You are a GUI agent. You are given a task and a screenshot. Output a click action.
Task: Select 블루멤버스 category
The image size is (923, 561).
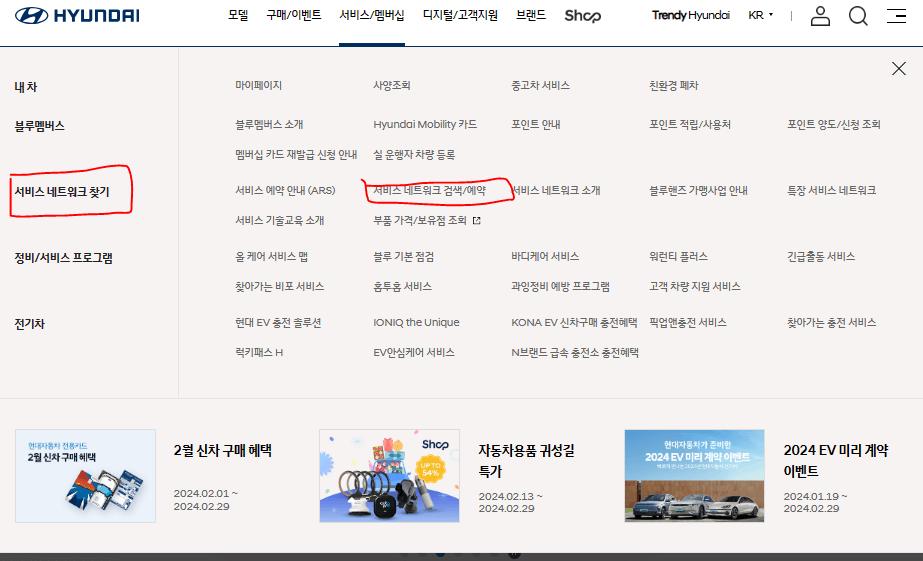(39, 126)
